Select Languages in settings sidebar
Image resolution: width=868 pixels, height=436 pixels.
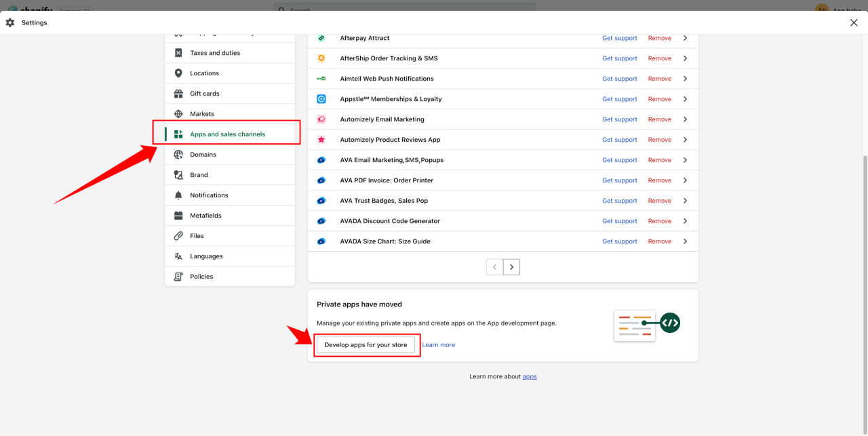point(206,256)
